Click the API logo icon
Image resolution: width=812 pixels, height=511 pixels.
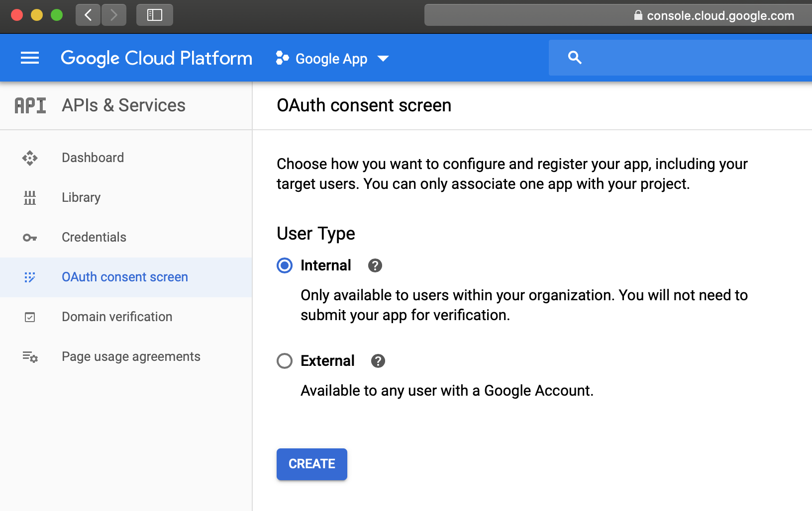(x=30, y=105)
